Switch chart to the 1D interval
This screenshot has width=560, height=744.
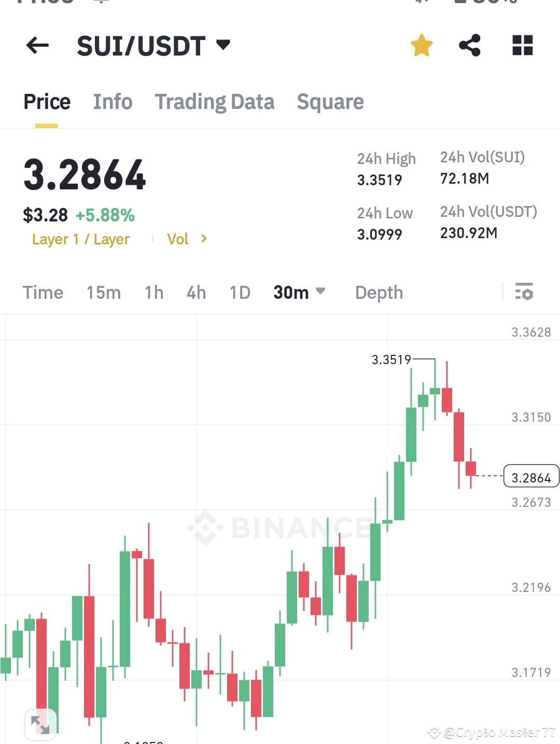(x=239, y=292)
